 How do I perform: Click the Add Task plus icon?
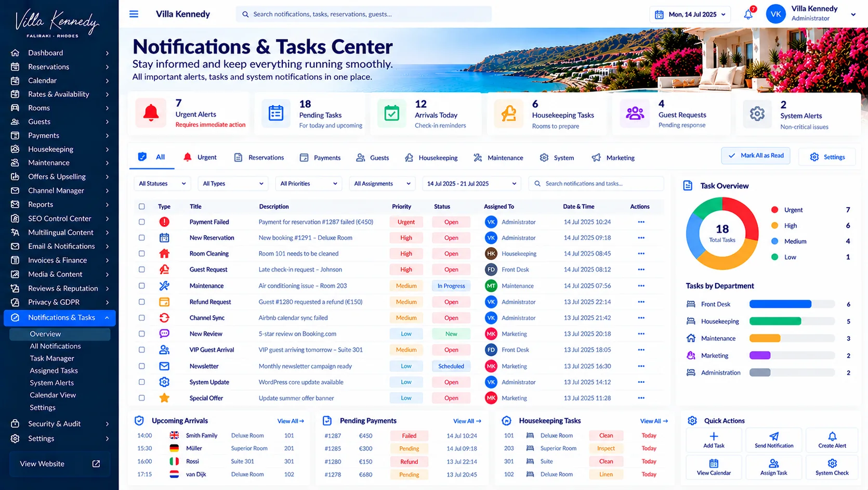point(714,436)
